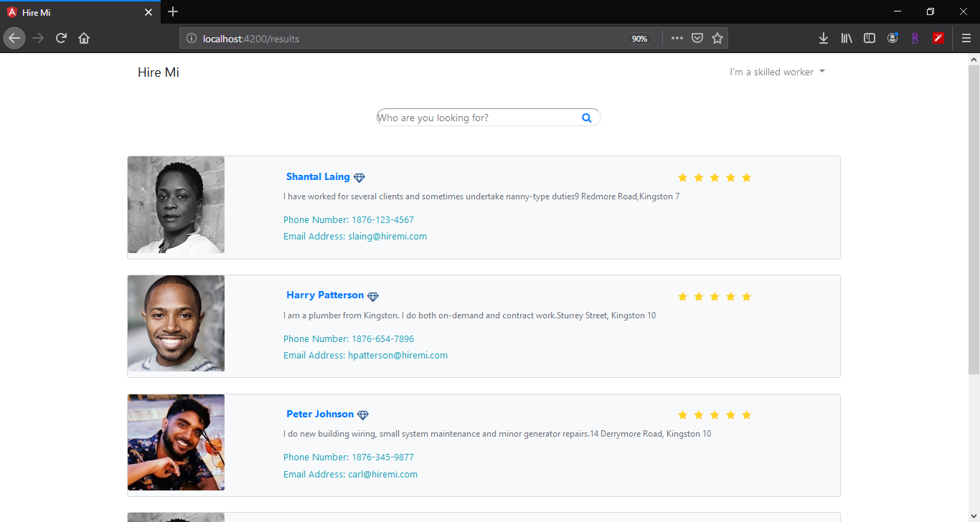
Task: Click Peter Johnson's building wiring description text
Action: click(x=497, y=434)
